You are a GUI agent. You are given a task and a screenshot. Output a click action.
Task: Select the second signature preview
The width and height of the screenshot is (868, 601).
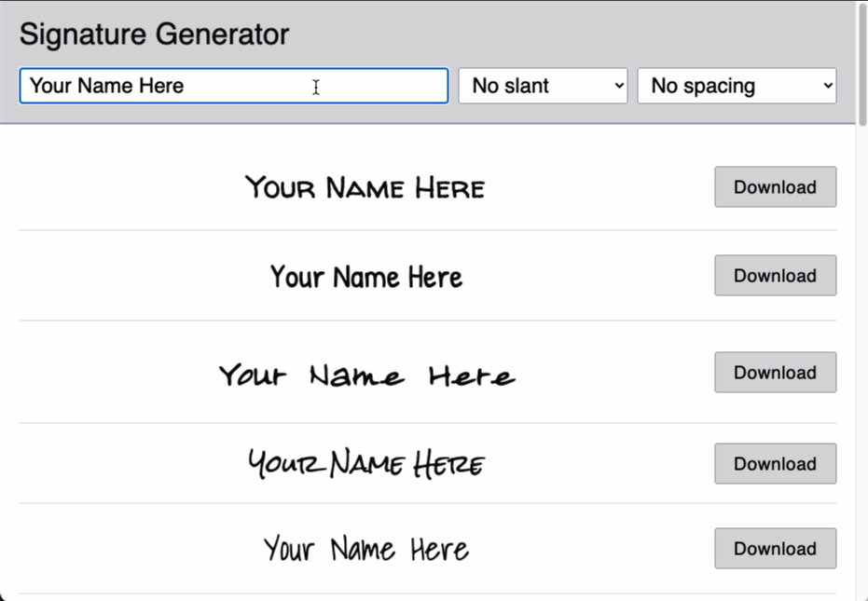click(365, 276)
